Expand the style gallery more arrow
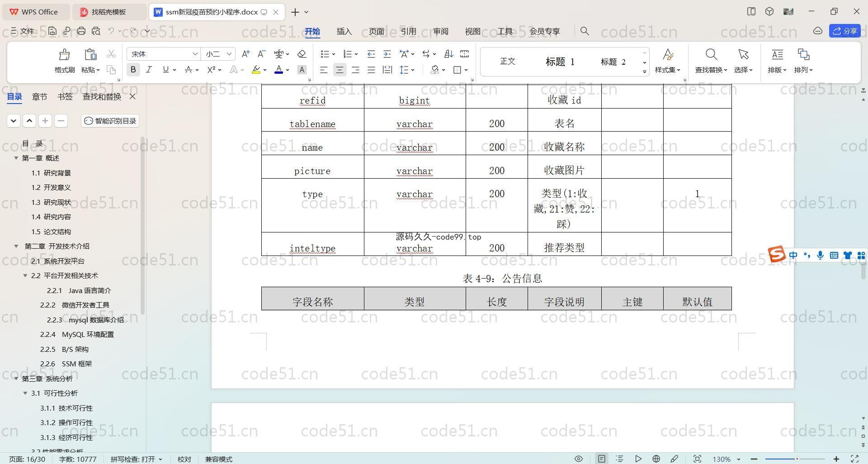This screenshot has width=868, height=464. point(645,71)
